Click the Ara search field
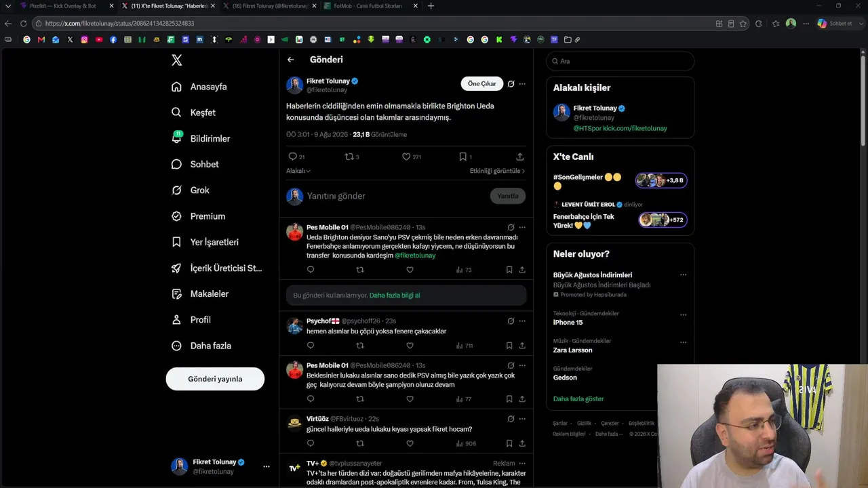The width and height of the screenshot is (868, 488). point(620,61)
